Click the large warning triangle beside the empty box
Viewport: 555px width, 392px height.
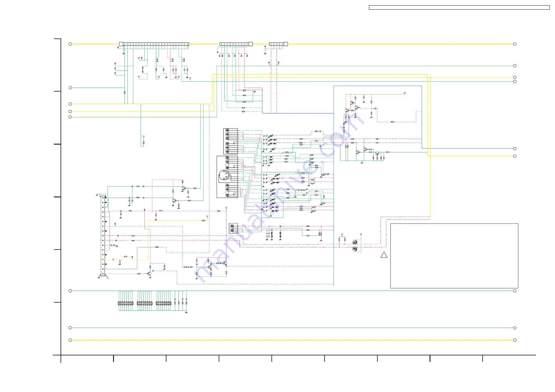[x=384, y=255]
